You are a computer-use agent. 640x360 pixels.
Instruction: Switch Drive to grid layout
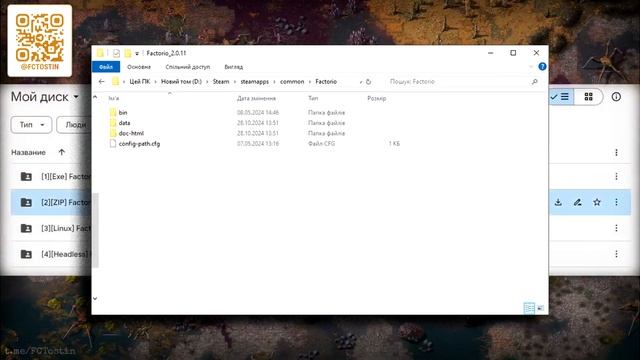(588, 97)
